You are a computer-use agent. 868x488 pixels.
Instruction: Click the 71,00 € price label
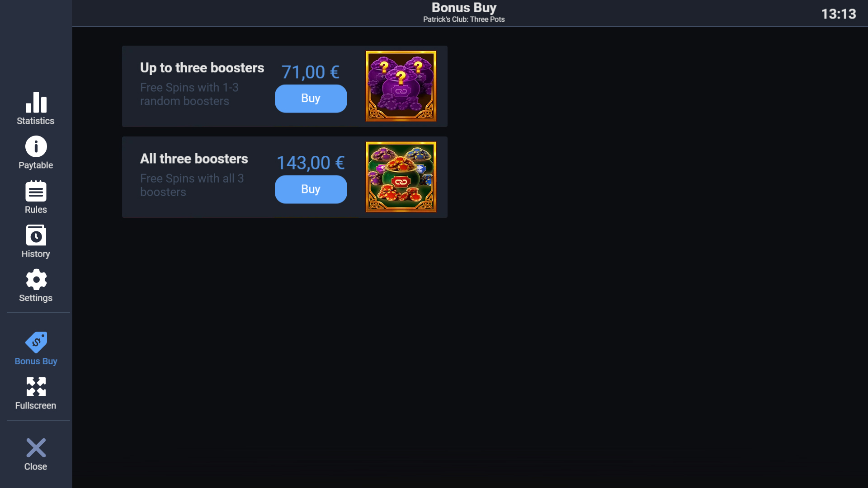pos(311,72)
